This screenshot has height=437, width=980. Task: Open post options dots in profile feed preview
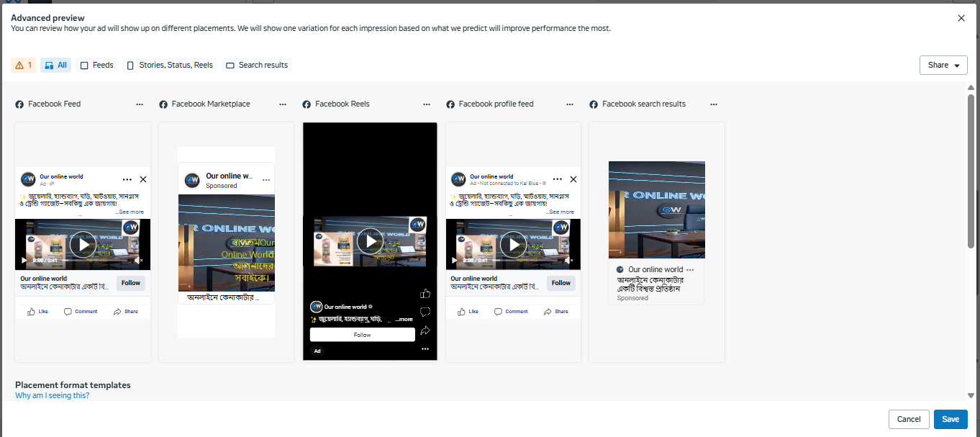coord(558,179)
